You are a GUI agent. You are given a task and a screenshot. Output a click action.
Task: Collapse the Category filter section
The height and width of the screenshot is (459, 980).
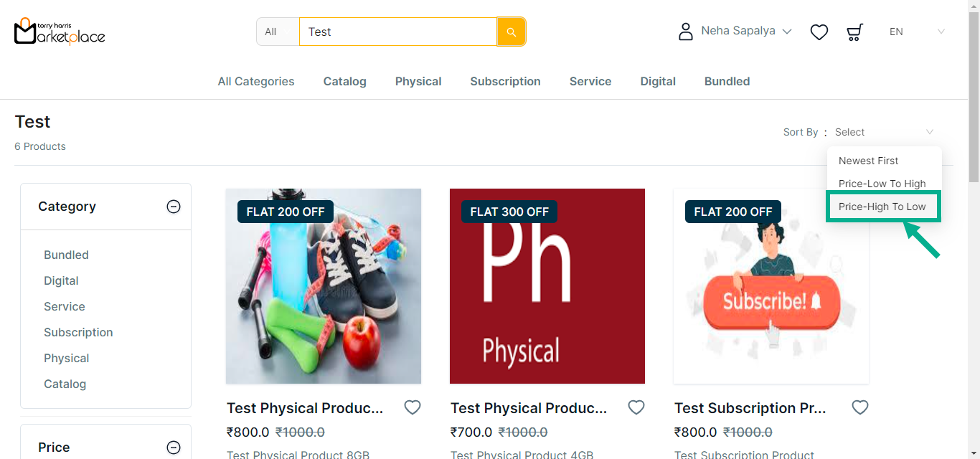pos(174,207)
